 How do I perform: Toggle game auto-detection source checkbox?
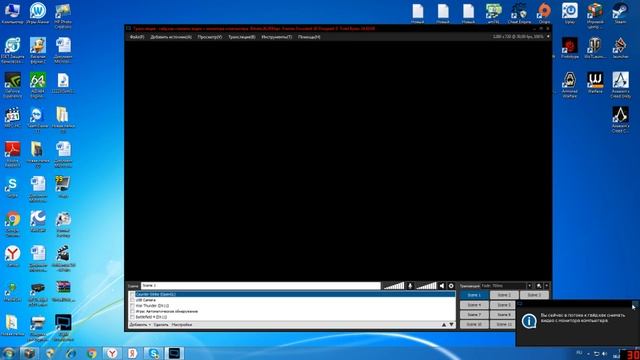coord(132,311)
